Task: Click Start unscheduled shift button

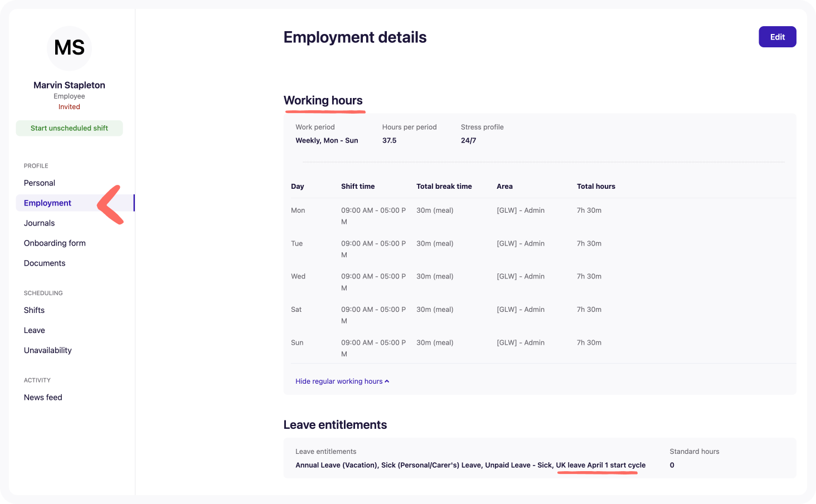Action: pyautogui.click(x=69, y=128)
